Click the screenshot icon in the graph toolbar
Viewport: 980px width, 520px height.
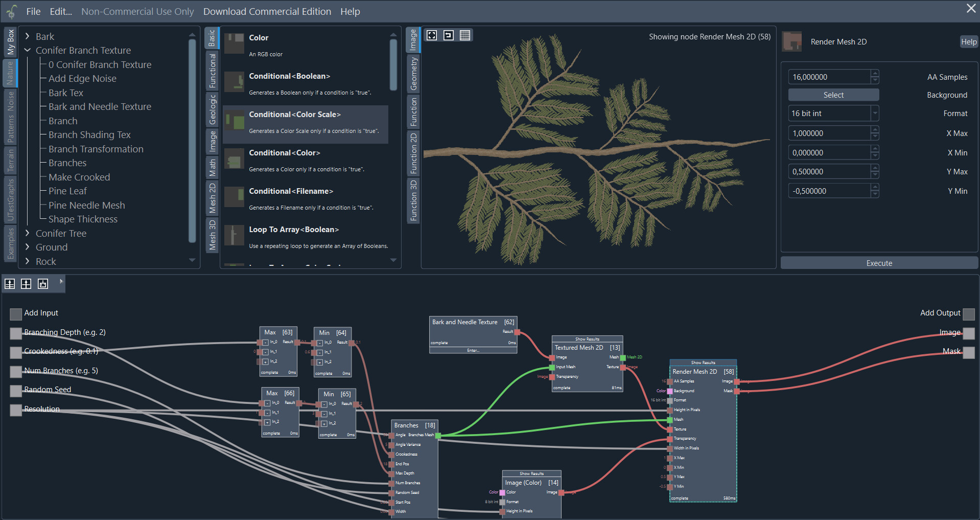click(x=42, y=284)
